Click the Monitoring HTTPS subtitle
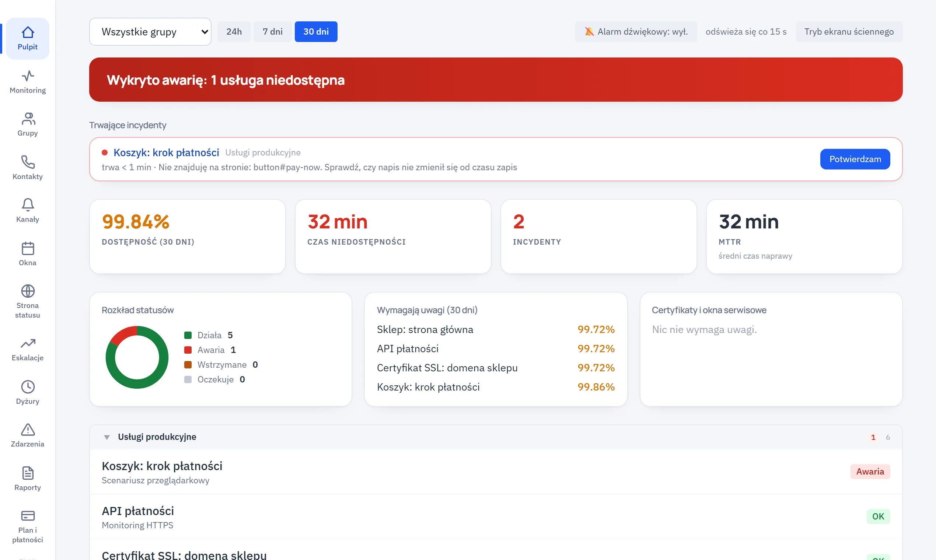The width and height of the screenshot is (936, 560). tap(137, 525)
